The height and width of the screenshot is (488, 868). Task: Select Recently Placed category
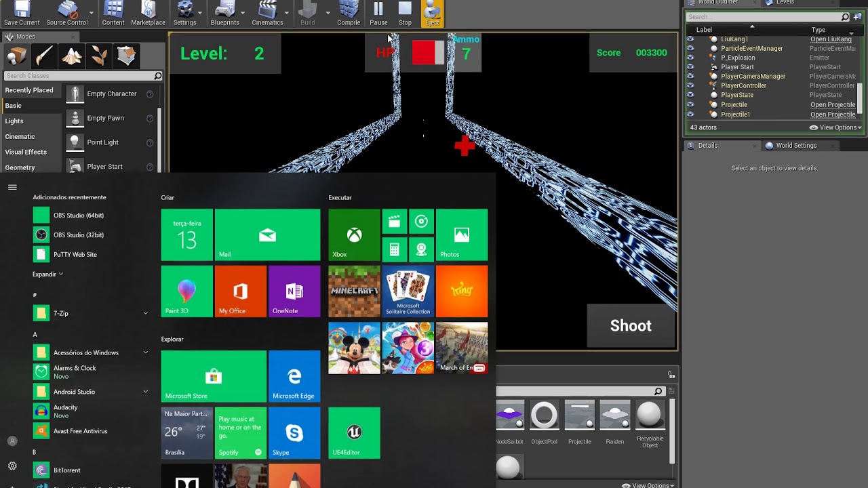pyautogui.click(x=29, y=90)
